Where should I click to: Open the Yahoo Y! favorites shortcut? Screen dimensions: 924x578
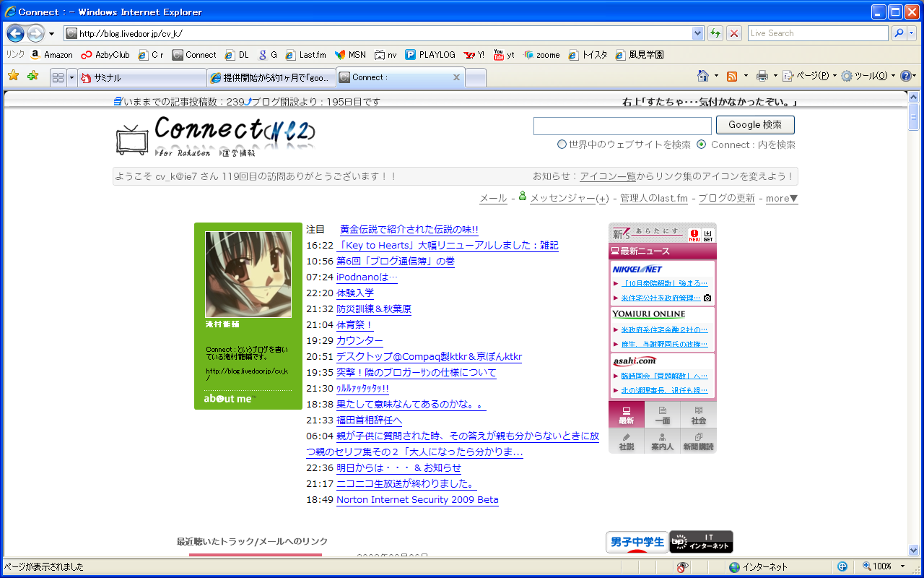474,54
